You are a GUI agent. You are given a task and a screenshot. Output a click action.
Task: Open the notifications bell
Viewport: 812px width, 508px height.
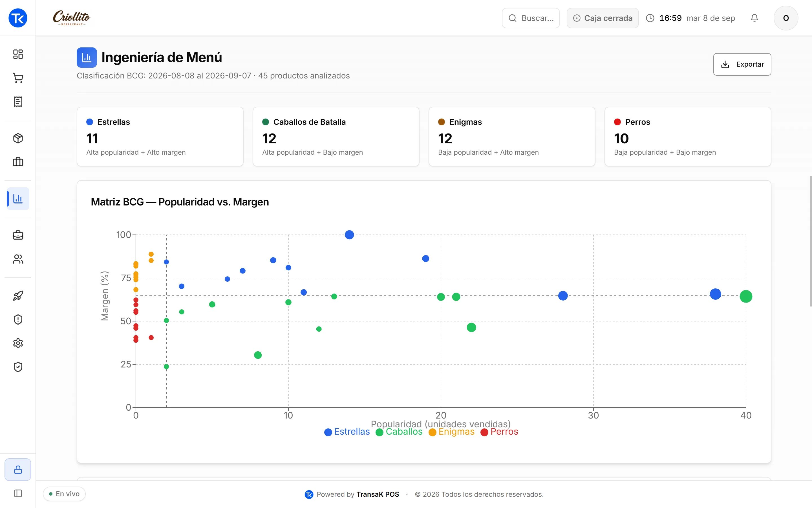pyautogui.click(x=754, y=18)
